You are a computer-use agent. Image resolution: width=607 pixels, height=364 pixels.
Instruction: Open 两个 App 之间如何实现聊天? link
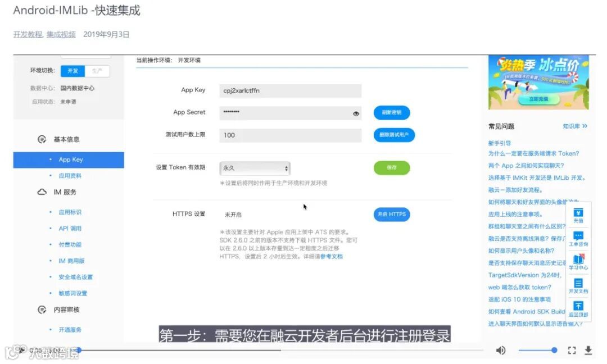(526, 166)
